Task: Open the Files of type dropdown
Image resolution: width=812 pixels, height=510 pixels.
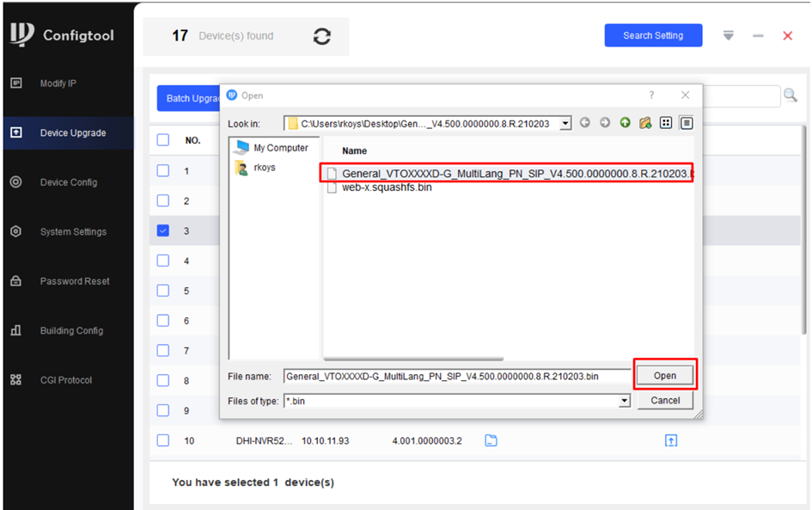Action: [x=625, y=401]
